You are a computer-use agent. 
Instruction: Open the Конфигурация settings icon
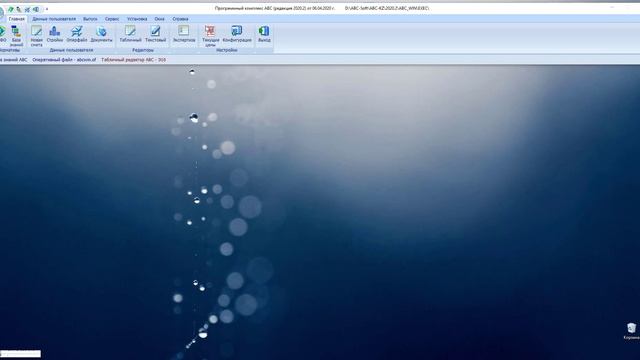[x=237, y=34]
